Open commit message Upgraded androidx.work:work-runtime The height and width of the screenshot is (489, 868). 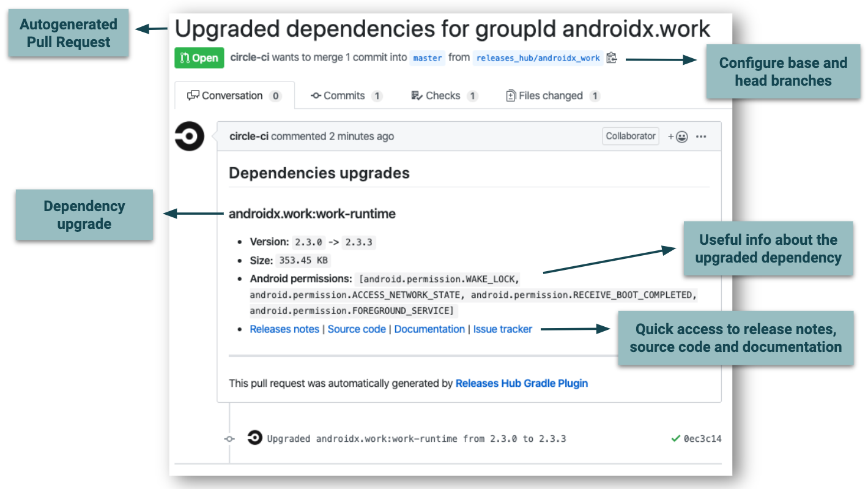(417, 439)
